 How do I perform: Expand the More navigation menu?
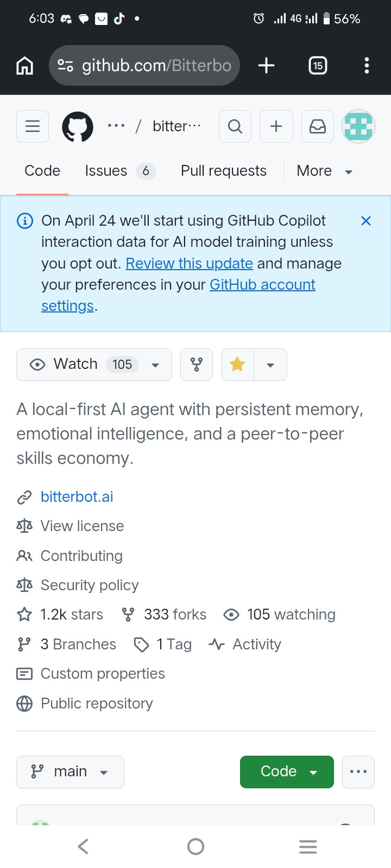coord(325,171)
